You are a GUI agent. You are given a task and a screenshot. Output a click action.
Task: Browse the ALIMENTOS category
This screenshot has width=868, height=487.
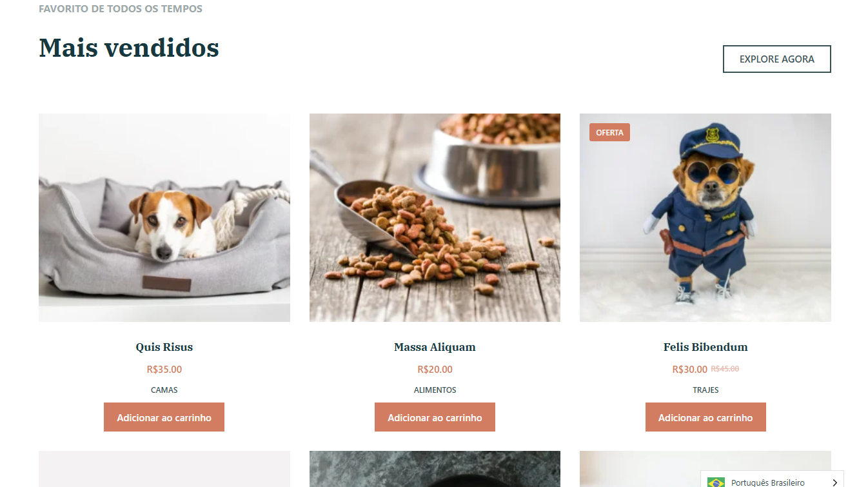tap(435, 390)
